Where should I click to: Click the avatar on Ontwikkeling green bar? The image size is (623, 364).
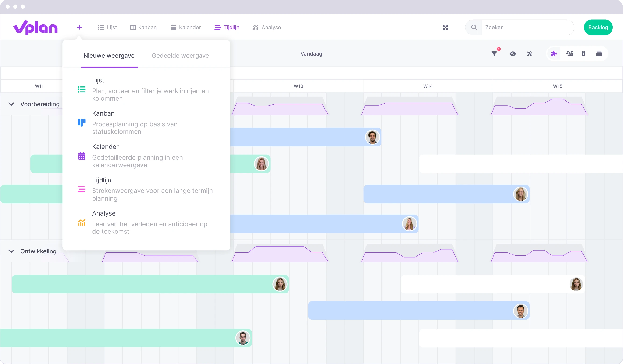280,284
